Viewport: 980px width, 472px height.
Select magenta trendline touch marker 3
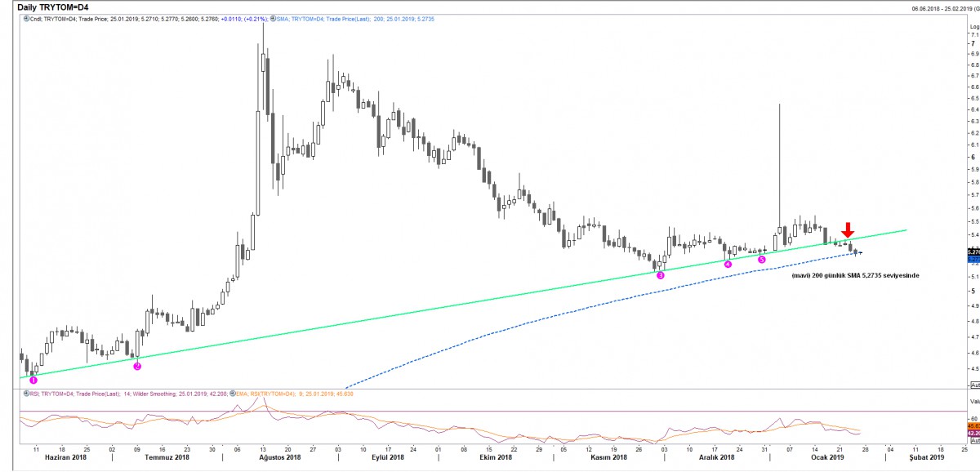tap(661, 275)
